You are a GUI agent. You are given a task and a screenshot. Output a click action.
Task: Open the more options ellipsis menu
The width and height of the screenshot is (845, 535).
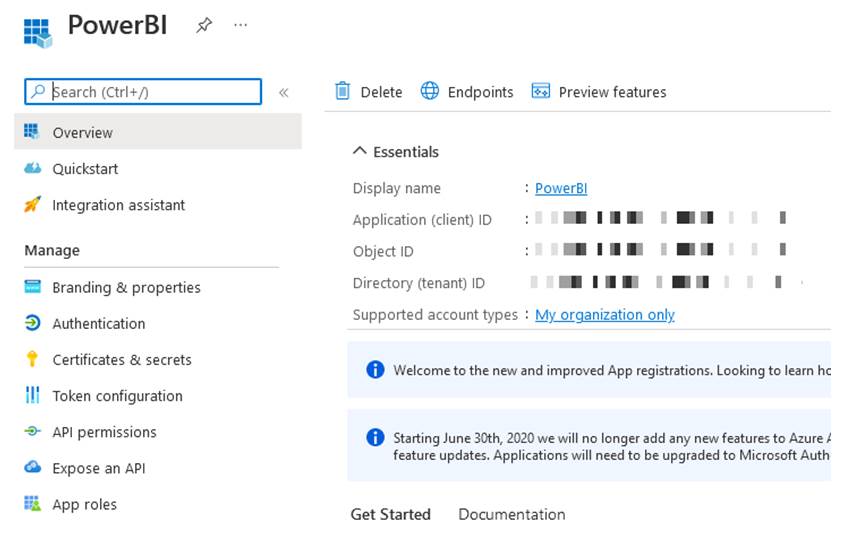point(240,25)
